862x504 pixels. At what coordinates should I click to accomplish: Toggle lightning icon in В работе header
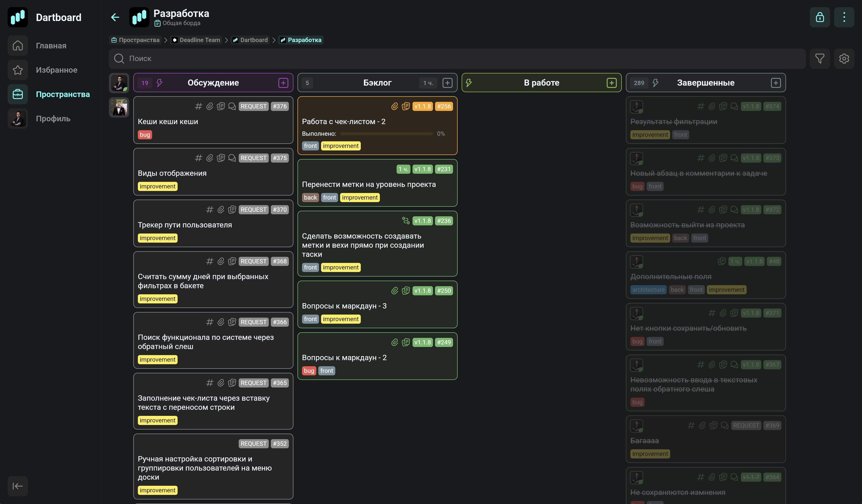tap(469, 83)
